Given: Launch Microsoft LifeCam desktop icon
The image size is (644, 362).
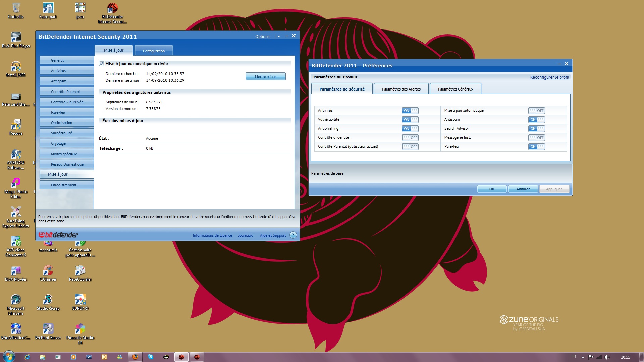Looking at the screenshot, I should point(16,305).
